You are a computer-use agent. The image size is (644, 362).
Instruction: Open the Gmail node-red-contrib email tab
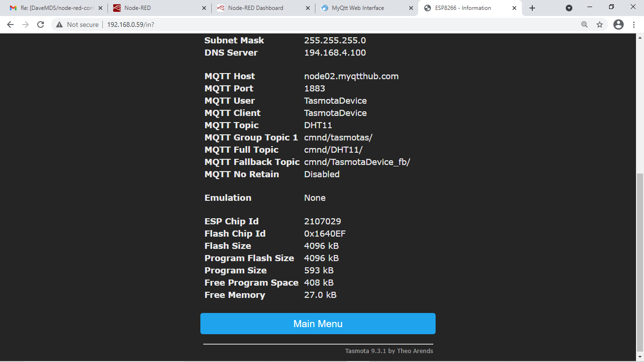52,8
